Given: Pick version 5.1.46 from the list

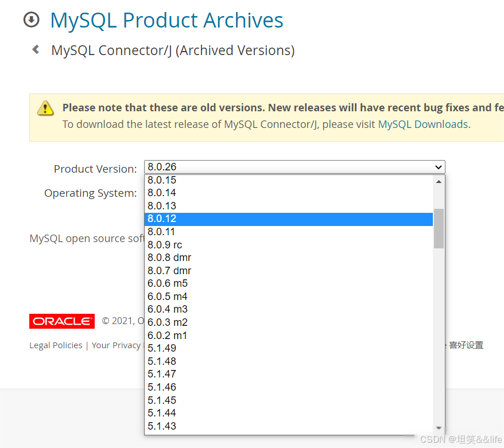Looking at the screenshot, I should [x=289, y=387].
